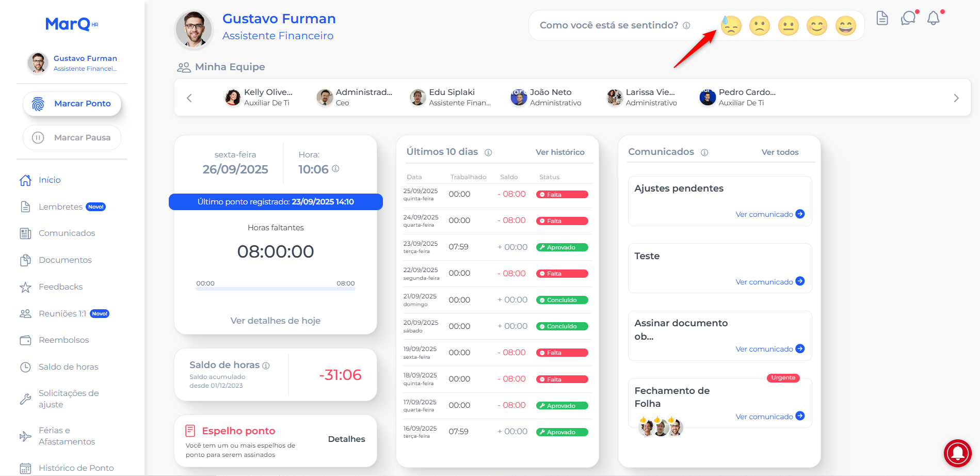Open the Ver histórico link
This screenshot has width=980, height=476.
pyautogui.click(x=559, y=152)
